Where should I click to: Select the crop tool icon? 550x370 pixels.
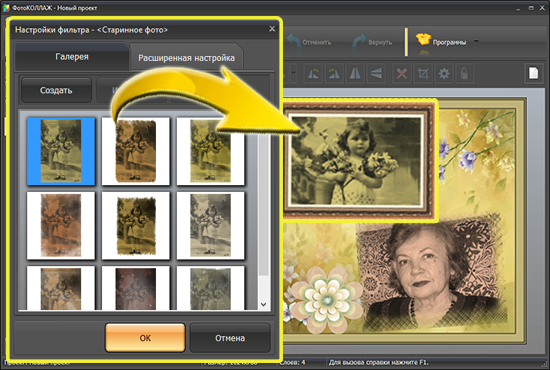[423, 74]
